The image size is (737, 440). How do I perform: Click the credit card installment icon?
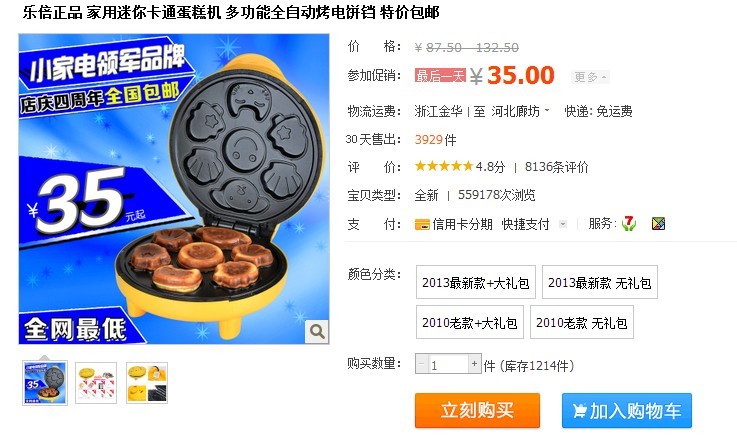422,224
